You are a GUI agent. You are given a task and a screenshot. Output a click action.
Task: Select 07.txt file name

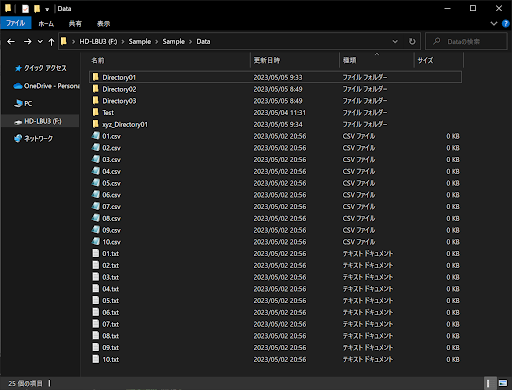coord(111,324)
